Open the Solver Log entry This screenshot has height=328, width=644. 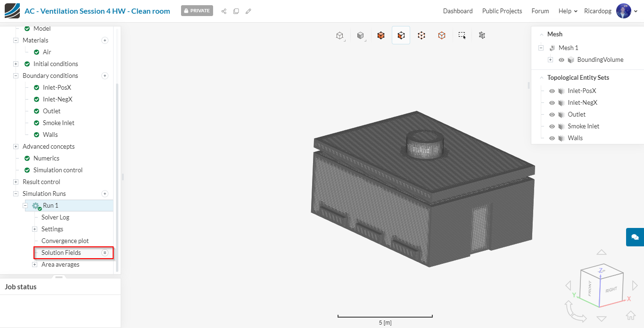(x=55, y=218)
